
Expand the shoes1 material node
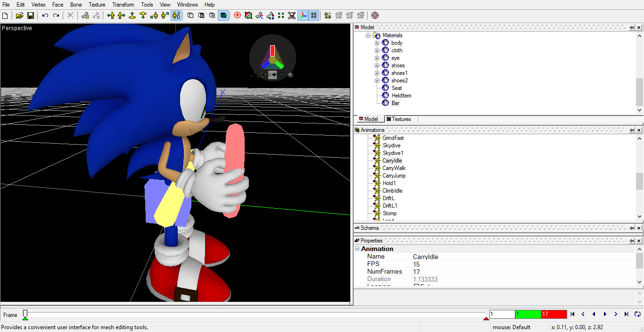(377, 73)
